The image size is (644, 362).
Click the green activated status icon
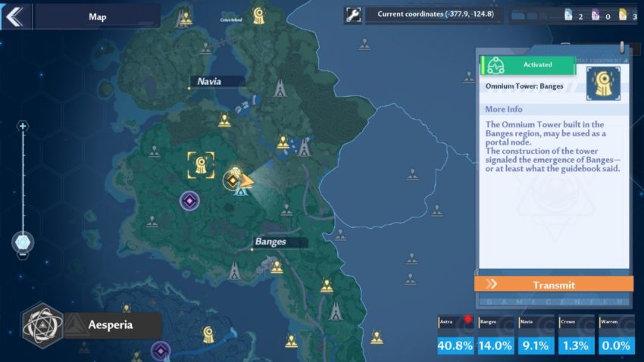click(496, 65)
